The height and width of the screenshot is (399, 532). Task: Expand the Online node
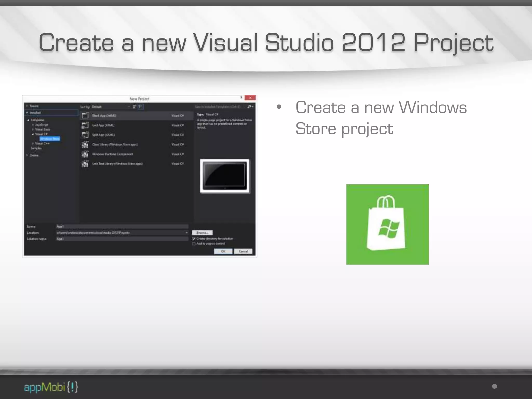(x=27, y=155)
